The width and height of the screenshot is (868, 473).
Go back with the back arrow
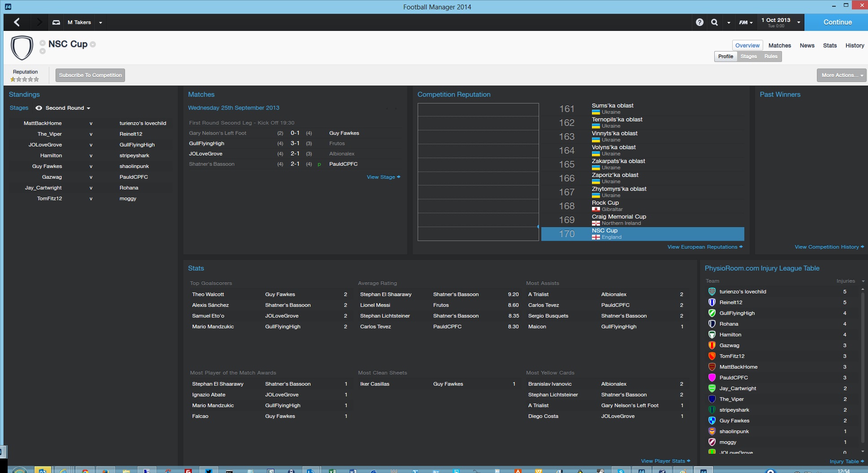pos(17,22)
